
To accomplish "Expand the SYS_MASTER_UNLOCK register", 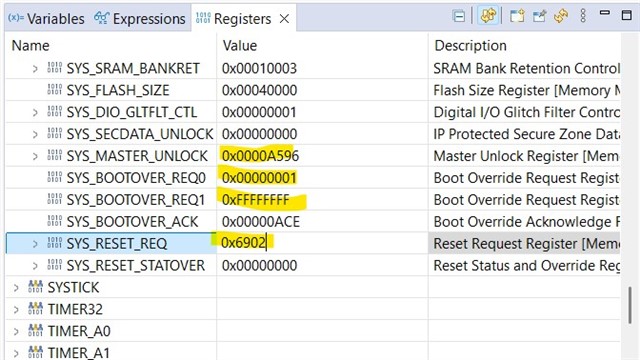I will pos(35,156).
